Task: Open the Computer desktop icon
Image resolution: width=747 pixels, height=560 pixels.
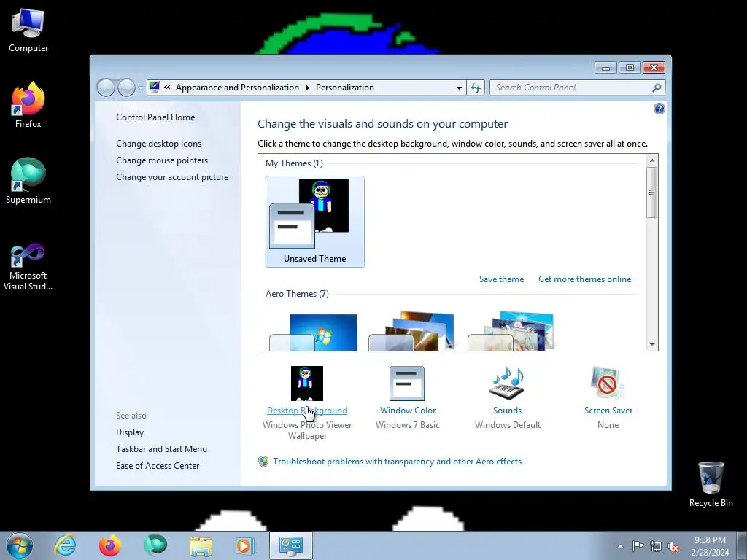Action: (28, 31)
